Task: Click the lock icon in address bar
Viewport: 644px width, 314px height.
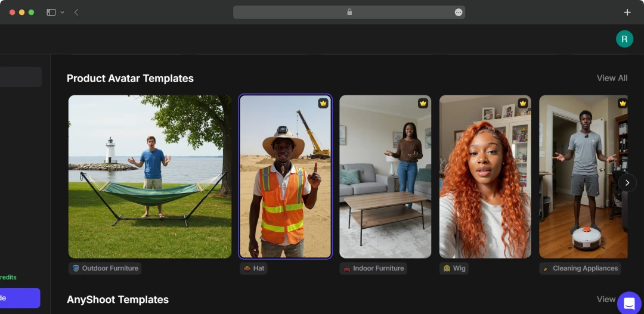Action: coord(349,12)
